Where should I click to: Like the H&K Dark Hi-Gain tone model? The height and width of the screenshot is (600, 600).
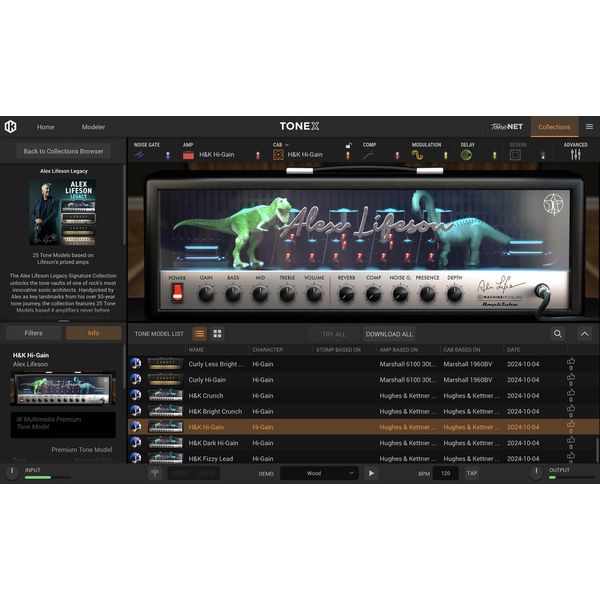[x=571, y=440]
